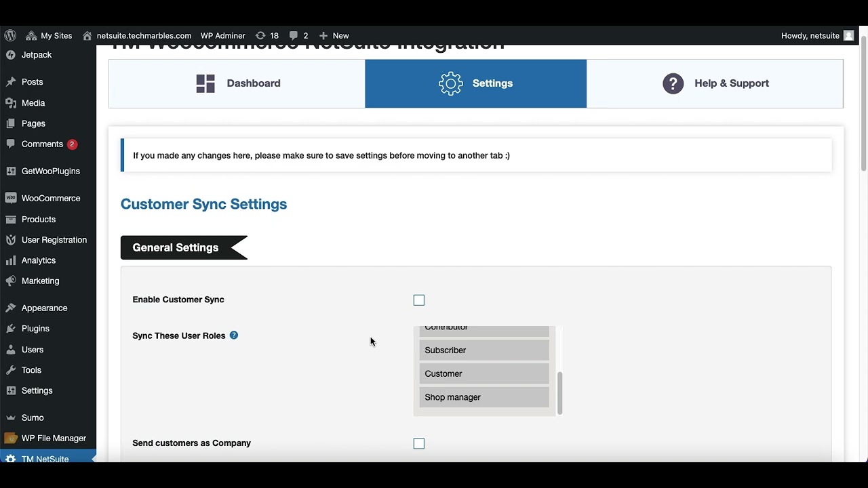Click the General Settings section banner
This screenshot has height=488, width=868.
(184, 247)
